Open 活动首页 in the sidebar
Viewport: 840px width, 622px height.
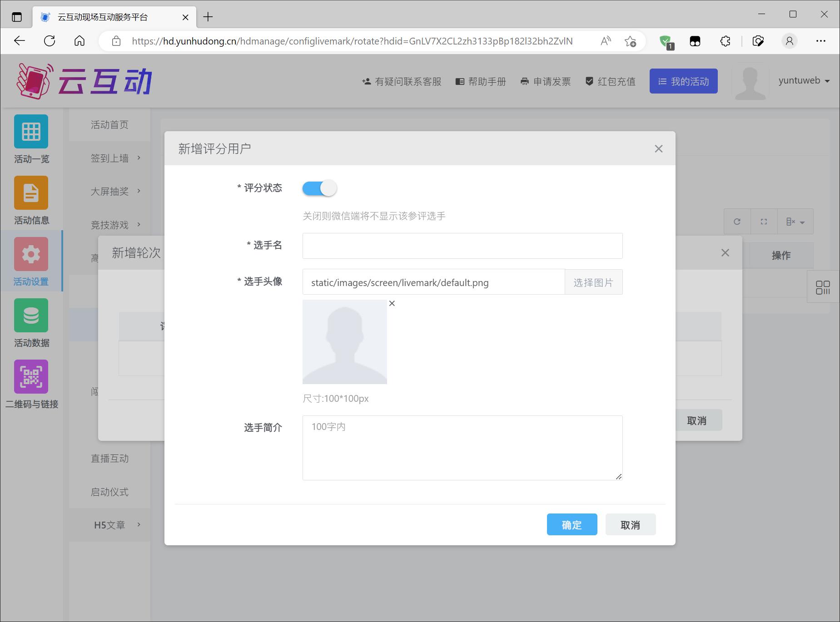tap(109, 125)
